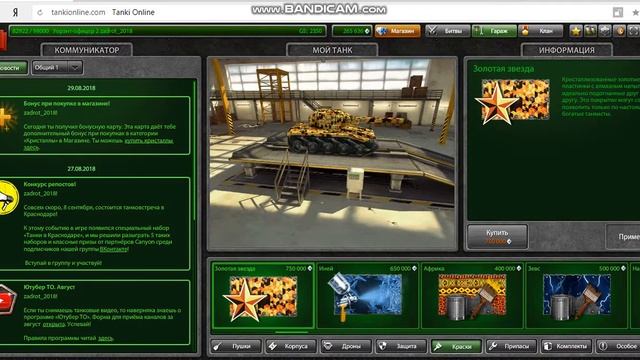Image resolution: width=640 pixels, height=360 pixels.
Task: Click the Yandex browser Я logo
Action: coord(15,13)
